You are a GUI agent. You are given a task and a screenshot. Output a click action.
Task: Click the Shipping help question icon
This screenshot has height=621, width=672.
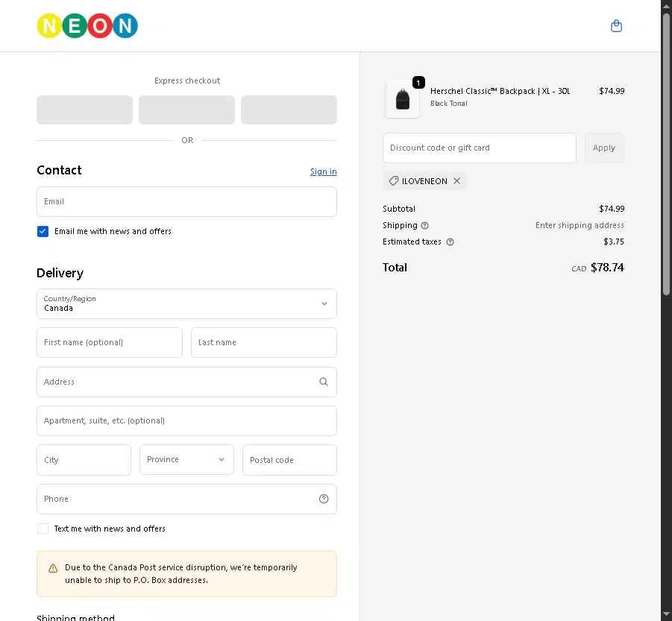pyautogui.click(x=424, y=225)
